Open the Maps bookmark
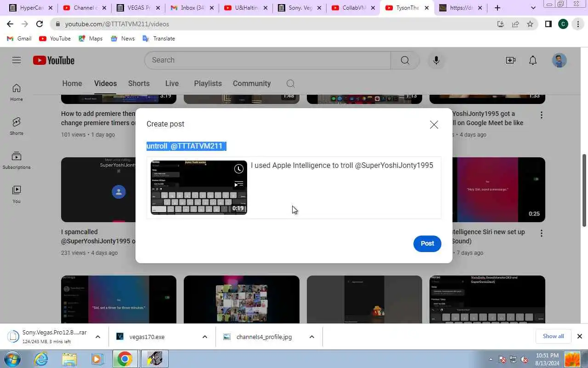588x368 pixels. pos(90,39)
